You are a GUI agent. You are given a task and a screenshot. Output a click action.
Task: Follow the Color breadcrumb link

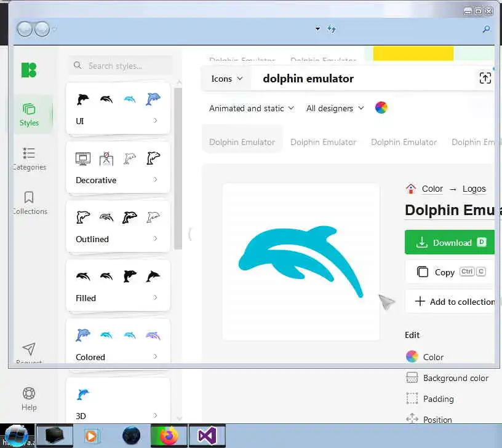click(x=432, y=189)
